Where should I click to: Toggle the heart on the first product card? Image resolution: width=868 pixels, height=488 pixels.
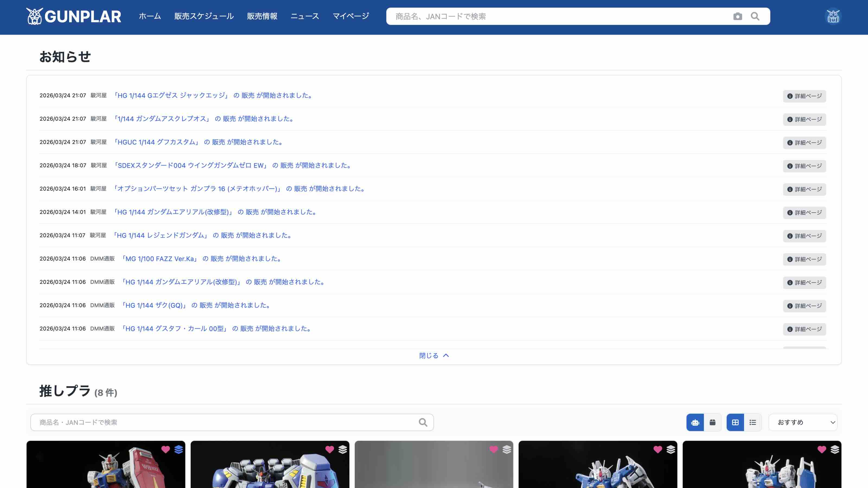165,449
